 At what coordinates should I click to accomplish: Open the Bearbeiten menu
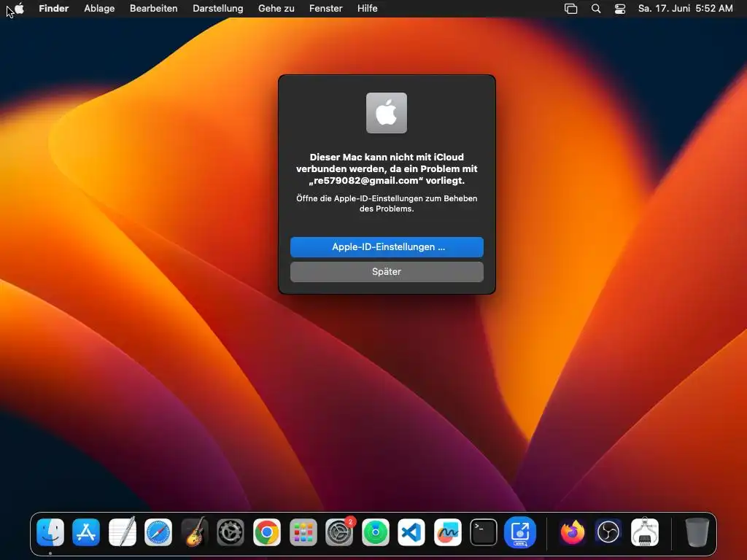tap(153, 8)
